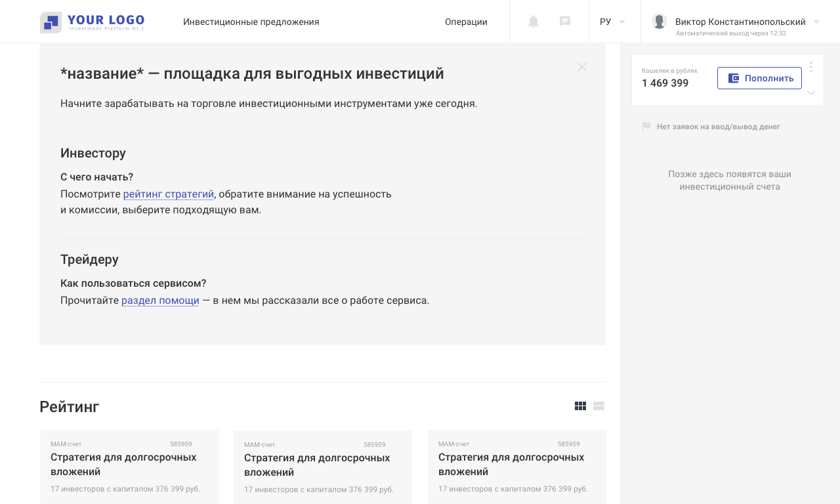The image size is (840, 504).
Task: Switch rating to grid view
Action: [x=580, y=406]
